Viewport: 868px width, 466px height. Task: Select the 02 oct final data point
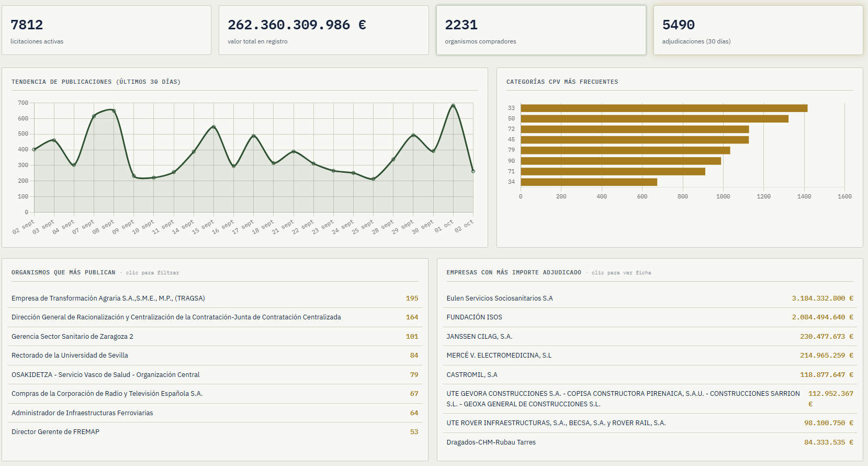point(473,171)
